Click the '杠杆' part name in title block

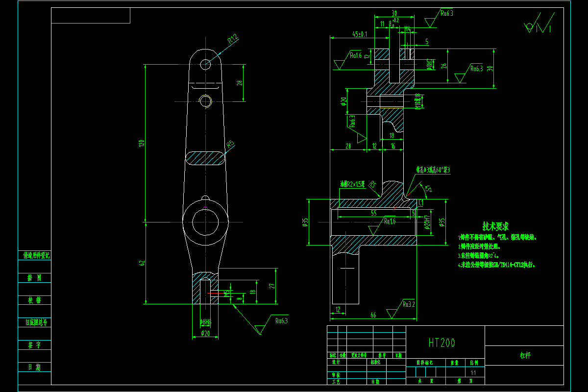525,356
